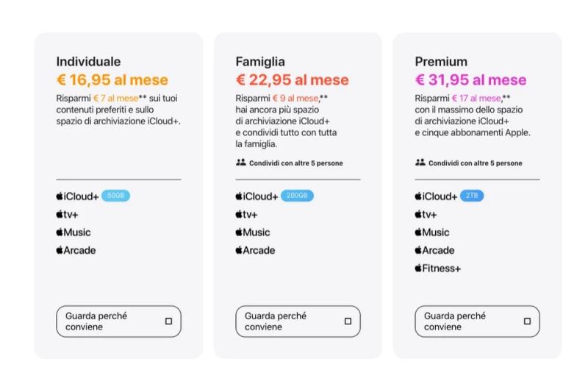Viewport: 588px width, 384px height.
Task: Click Apple Music logo in Famiglia plan
Action: click(x=252, y=232)
